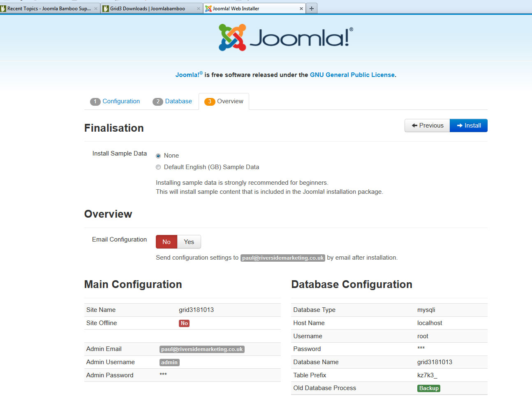Open the GNU General Public License link
Screen dimensions: 532x402
(352, 75)
